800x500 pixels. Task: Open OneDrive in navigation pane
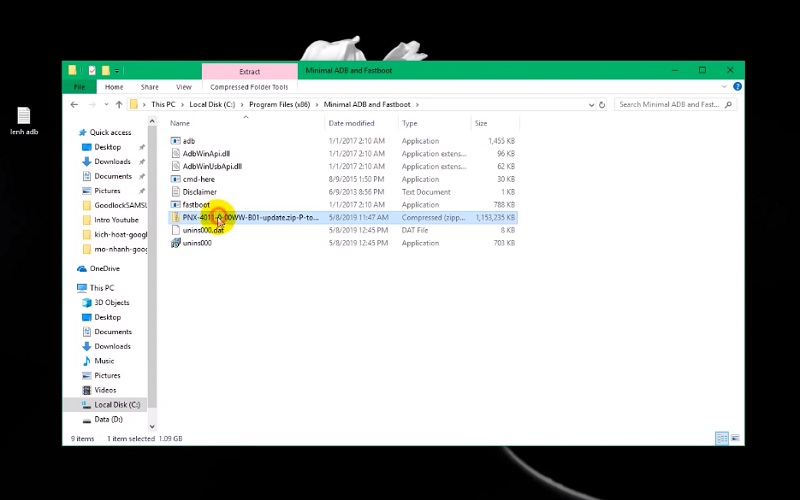(105, 268)
